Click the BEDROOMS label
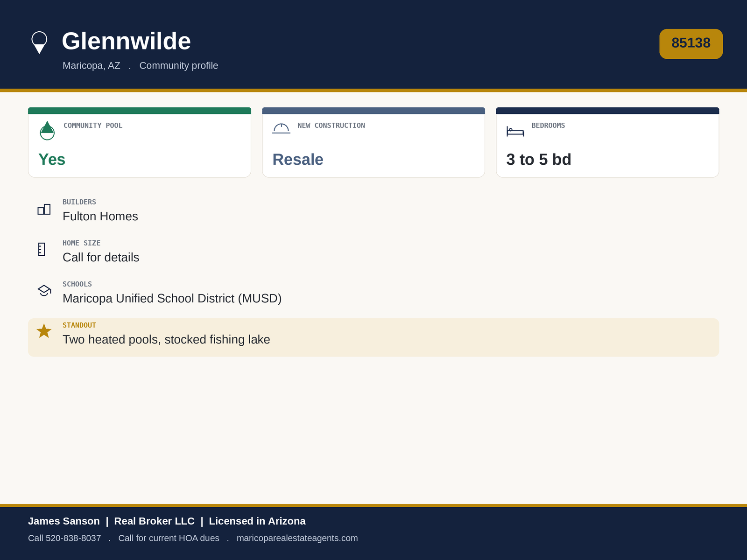Screen dimensions: 747x560 click(x=548, y=126)
